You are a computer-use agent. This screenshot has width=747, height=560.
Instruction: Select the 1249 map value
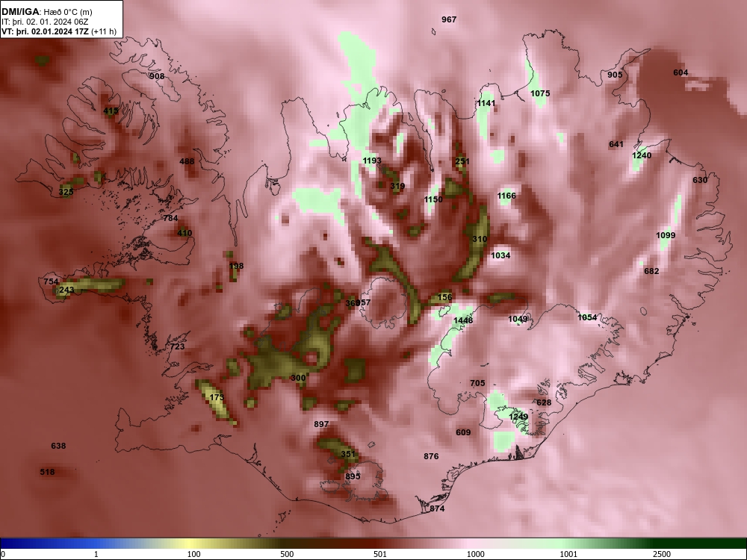(x=518, y=417)
